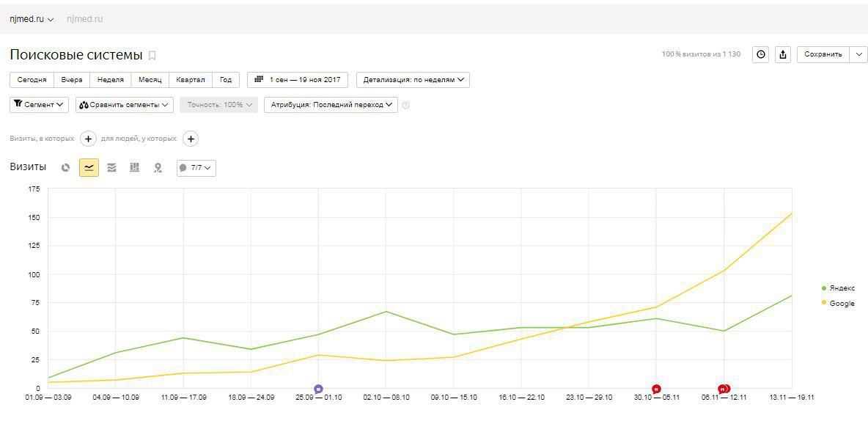Select the bar columns chart icon
Image resolution: width=868 pixels, height=421 pixels.
tap(134, 168)
